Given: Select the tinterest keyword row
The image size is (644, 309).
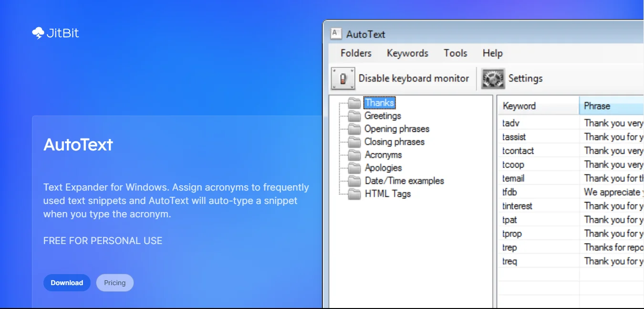Looking at the screenshot, I should pyautogui.click(x=571, y=206).
